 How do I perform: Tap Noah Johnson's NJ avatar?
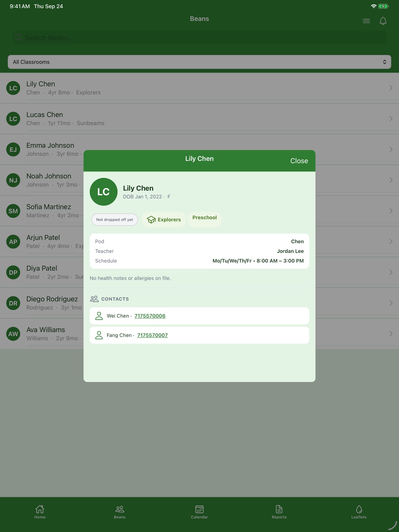13,180
